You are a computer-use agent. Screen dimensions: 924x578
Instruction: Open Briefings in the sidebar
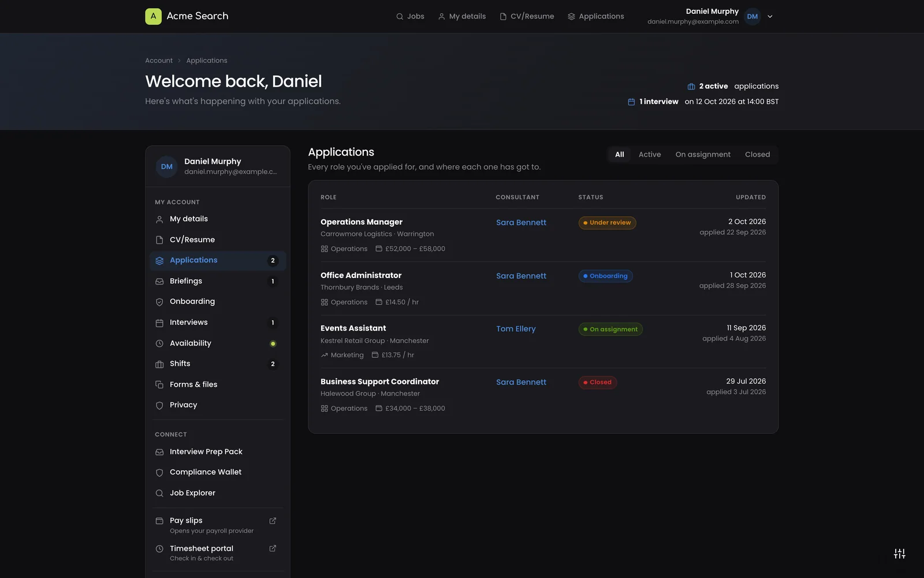[218, 281]
